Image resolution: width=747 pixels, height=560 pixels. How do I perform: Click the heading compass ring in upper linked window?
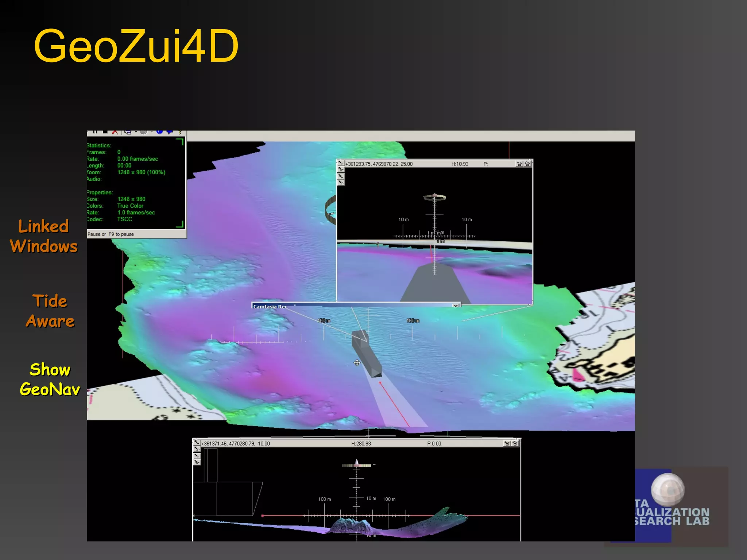tap(434, 198)
